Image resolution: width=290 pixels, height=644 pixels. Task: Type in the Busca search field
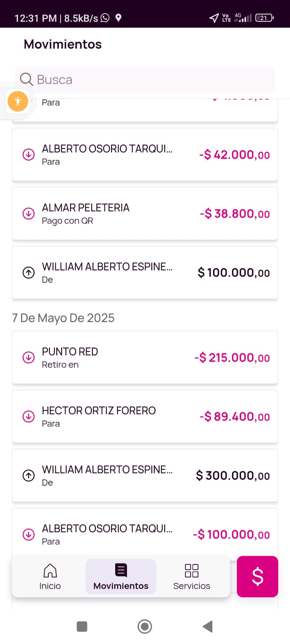point(153,79)
